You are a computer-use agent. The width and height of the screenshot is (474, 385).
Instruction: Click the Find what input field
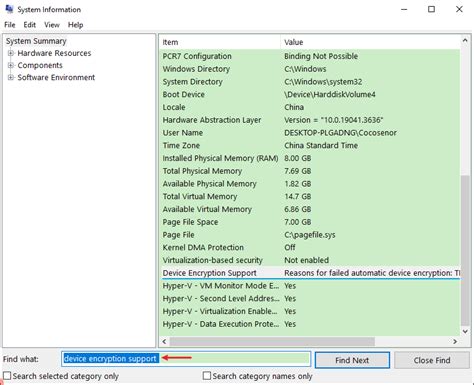pos(186,359)
